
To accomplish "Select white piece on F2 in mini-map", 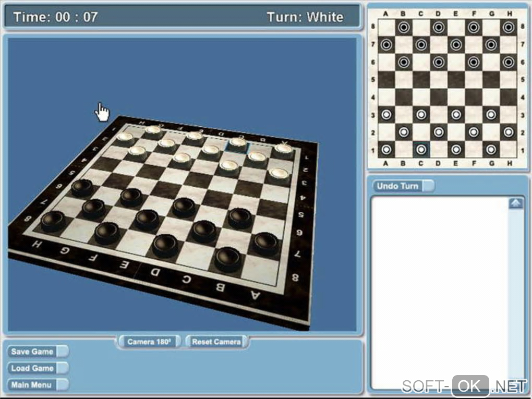I will pos(474,131).
